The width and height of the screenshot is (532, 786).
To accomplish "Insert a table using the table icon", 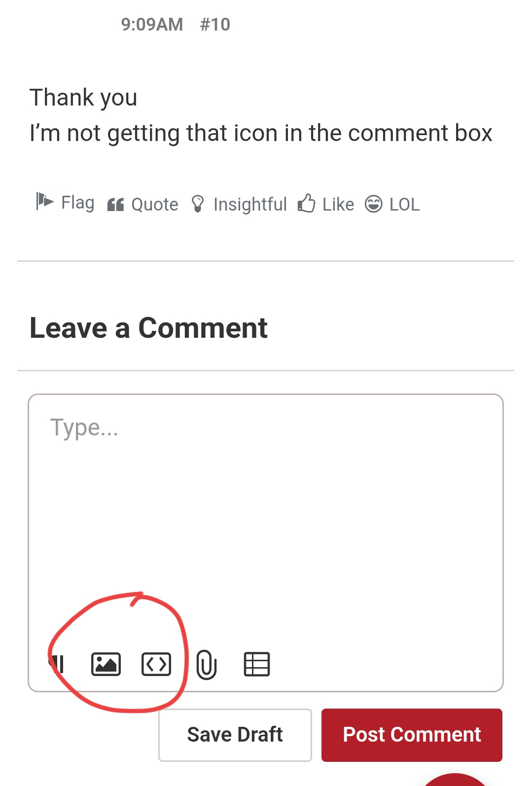I will (x=257, y=664).
